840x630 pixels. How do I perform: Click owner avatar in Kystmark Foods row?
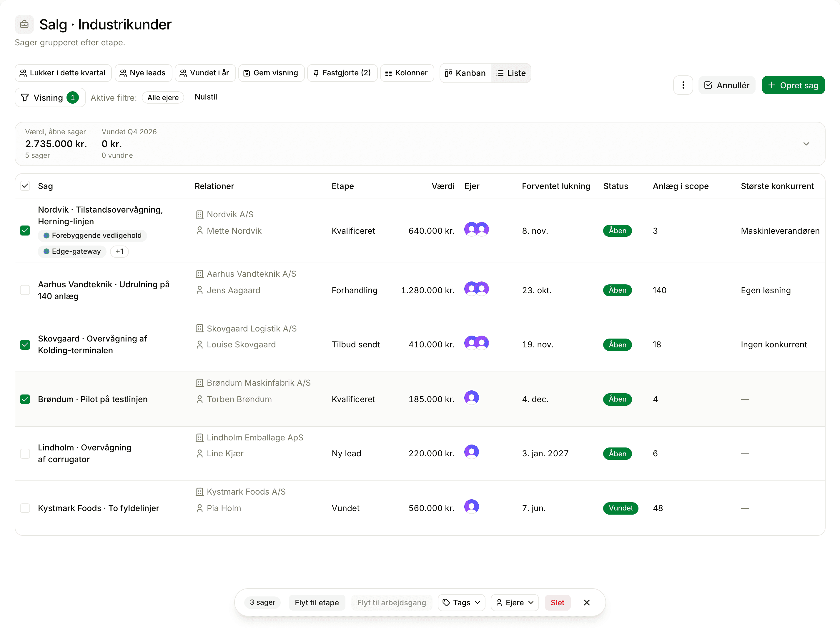[471, 507]
